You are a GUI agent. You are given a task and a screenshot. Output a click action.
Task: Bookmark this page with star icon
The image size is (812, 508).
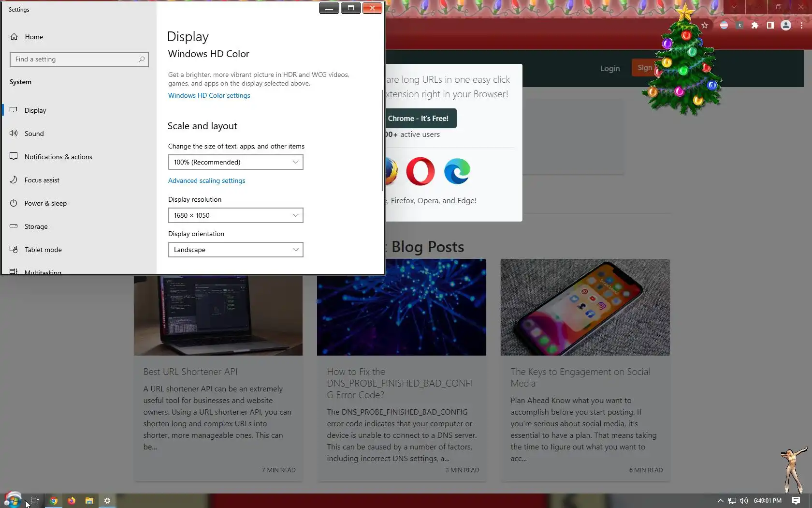705,25
